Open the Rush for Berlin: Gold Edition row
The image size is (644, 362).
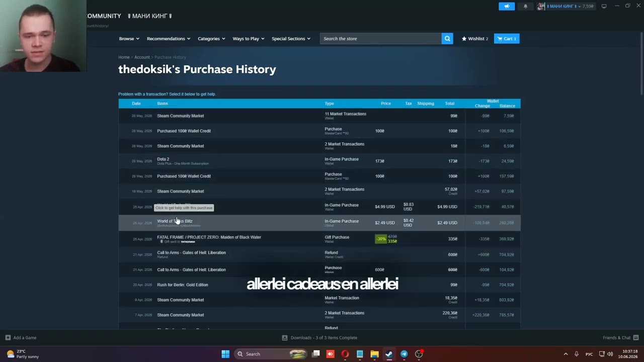(x=319, y=285)
